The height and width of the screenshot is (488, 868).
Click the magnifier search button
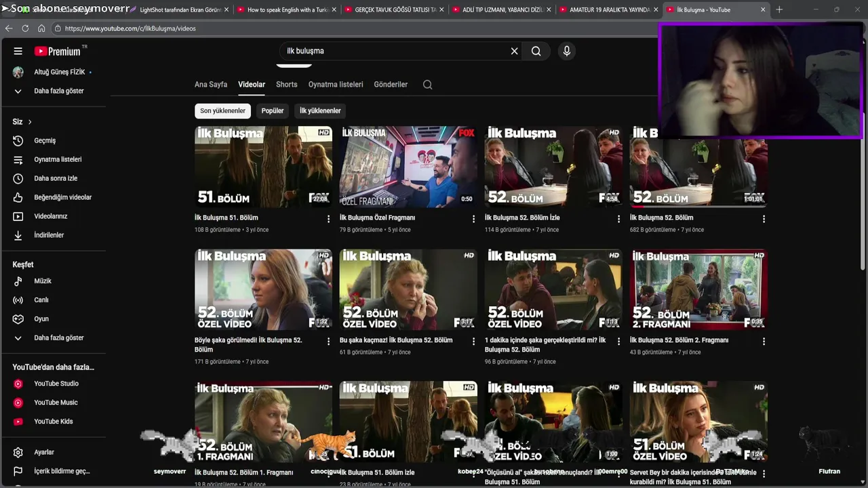pyautogui.click(x=536, y=51)
